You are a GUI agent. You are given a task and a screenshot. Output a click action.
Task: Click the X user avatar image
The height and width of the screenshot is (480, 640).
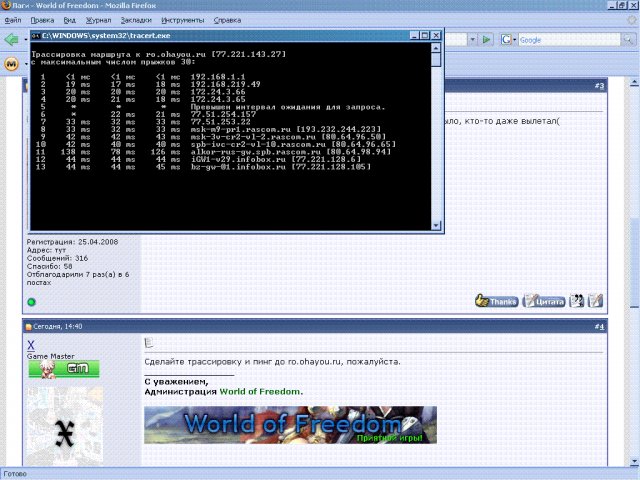pyautogui.click(x=64, y=427)
